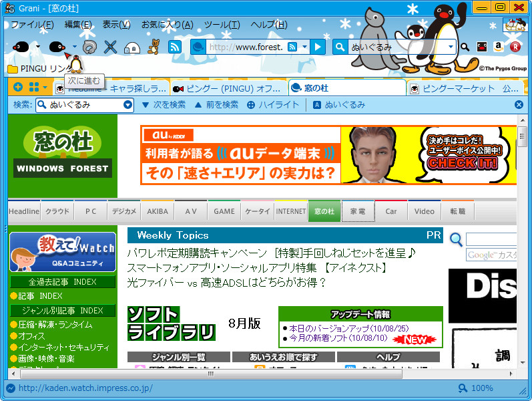Click the Pingu face search icon
532x401 pixels.
[x=482, y=47]
